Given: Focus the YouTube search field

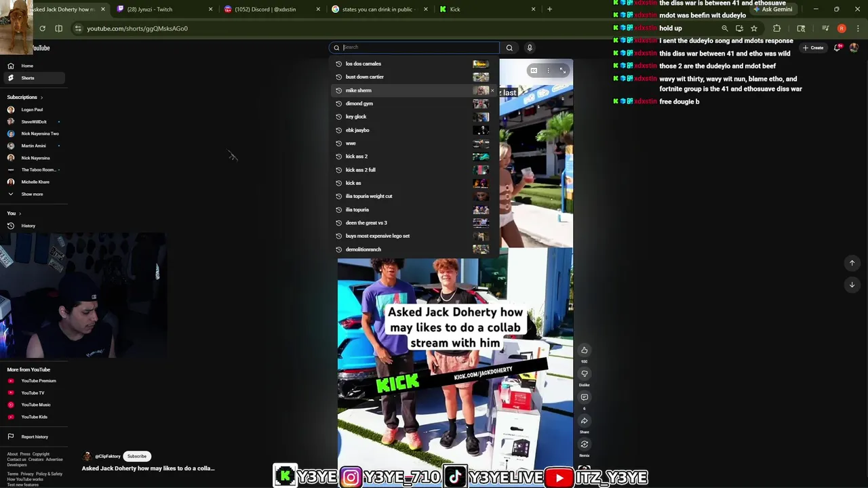Looking at the screenshot, I should [414, 47].
